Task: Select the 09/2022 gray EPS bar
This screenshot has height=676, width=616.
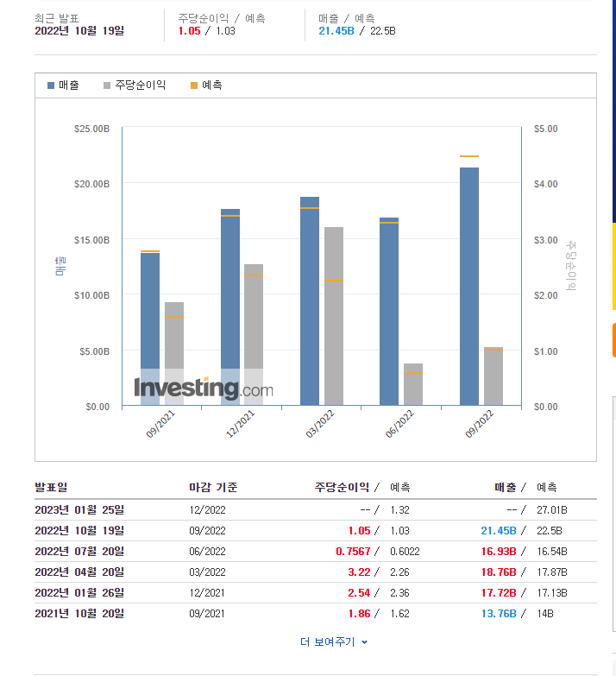Action: (x=493, y=376)
